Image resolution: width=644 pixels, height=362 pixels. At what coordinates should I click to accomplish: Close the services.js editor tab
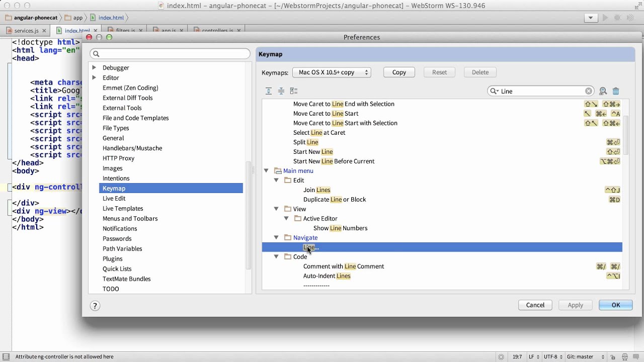(44, 31)
